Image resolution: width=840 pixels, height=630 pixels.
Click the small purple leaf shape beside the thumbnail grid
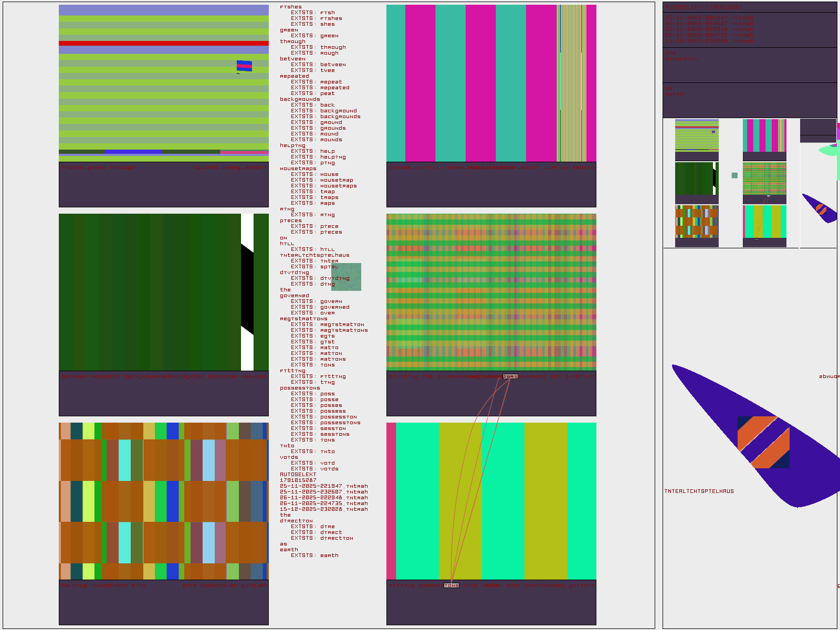820,208
